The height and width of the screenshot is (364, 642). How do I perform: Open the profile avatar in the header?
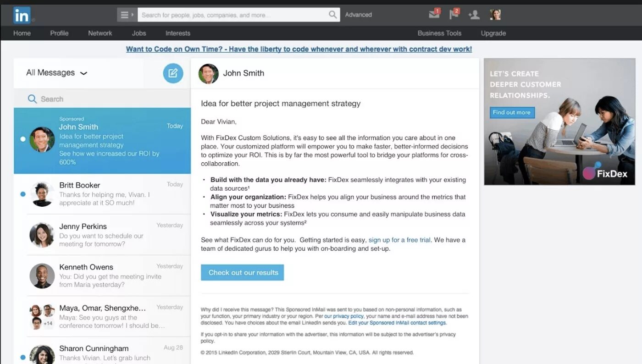click(495, 15)
